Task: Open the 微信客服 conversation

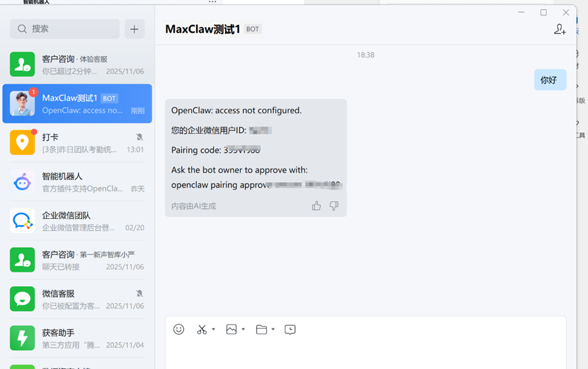Action: pyautogui.click(x=77, y=299)
